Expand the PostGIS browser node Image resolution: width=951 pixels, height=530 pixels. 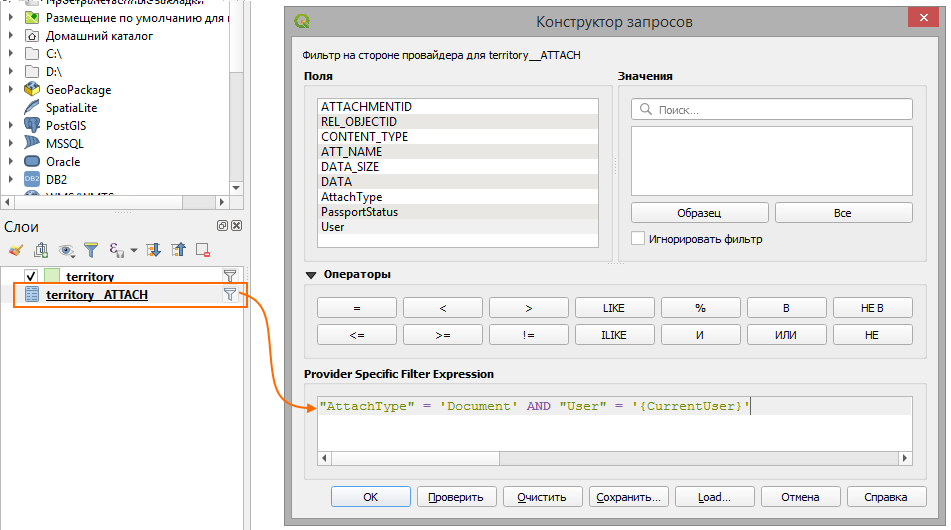(11, 126)
